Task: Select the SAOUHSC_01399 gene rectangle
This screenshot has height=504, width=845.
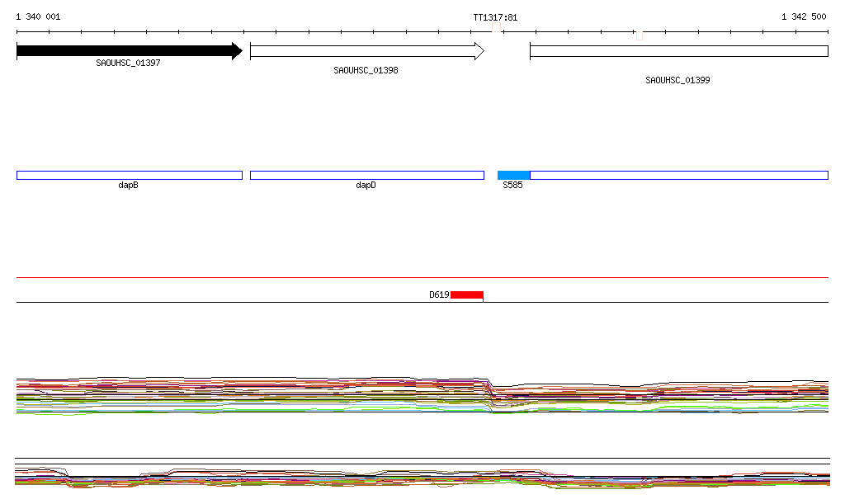Action: [678, 51]
